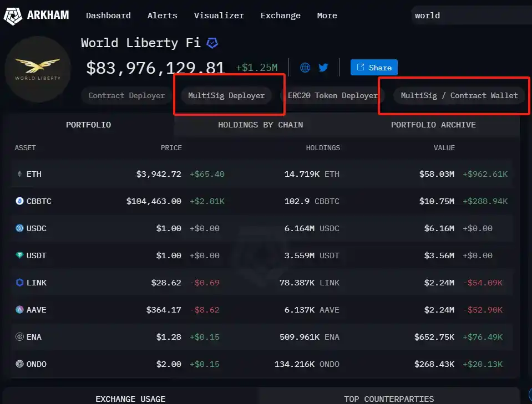This screenshot has height=404, width=532.
Task: Click the search field containing 'world'
Action: (469, 16)
